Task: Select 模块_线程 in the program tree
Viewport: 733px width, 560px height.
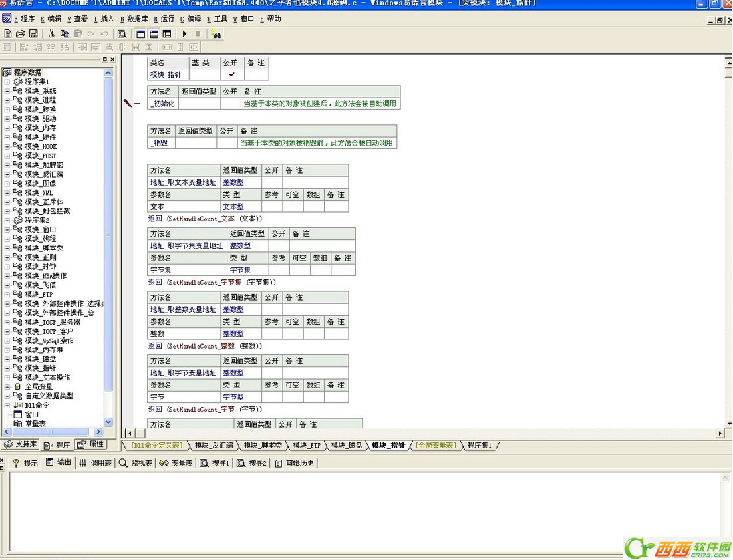Action: point(41,239)
